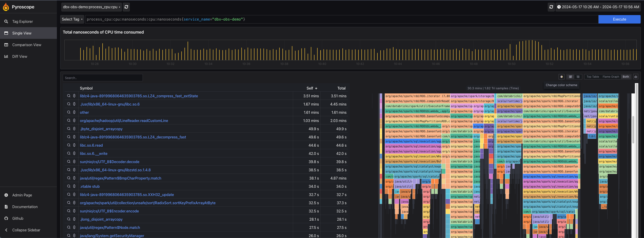Click the magnifier icon on the libzstd.so.1.4.8 row

click(69, 170)
